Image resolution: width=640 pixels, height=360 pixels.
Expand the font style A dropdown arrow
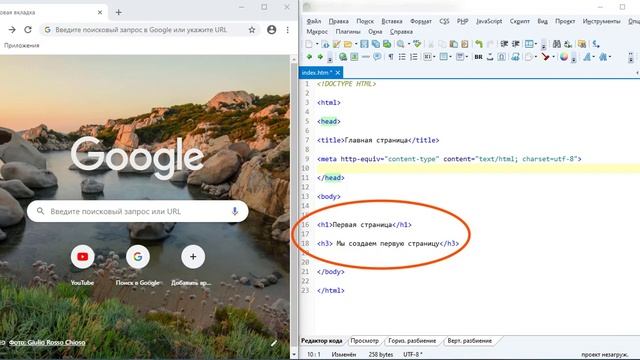tap(593, 57)
